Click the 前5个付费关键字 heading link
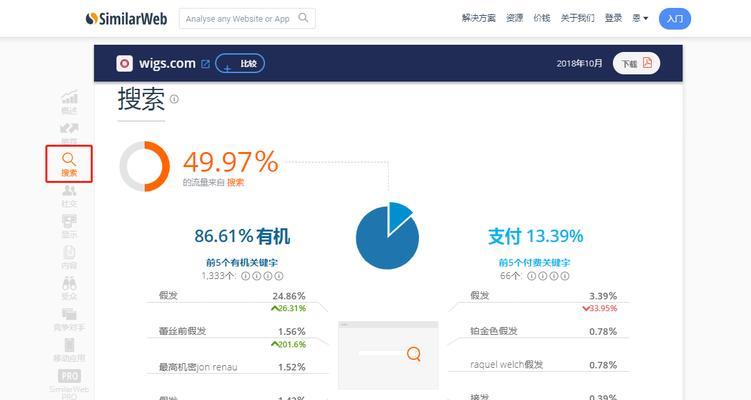Screen dimensions: 751x400 tap(535, 263)
